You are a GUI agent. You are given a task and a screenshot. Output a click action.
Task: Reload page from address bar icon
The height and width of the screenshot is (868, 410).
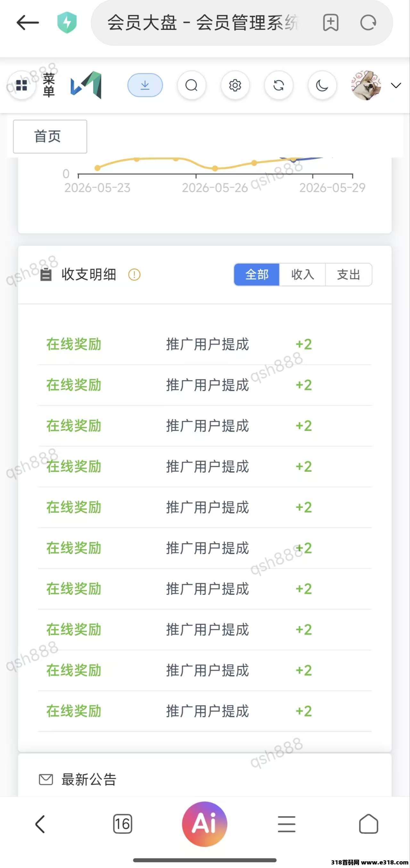[x=368, y=22]
